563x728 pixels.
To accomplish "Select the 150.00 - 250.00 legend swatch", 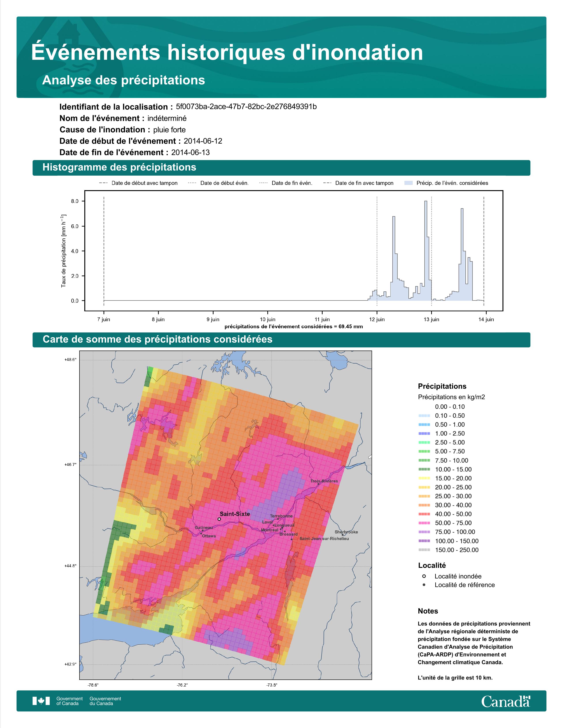I will click(424, 550).
